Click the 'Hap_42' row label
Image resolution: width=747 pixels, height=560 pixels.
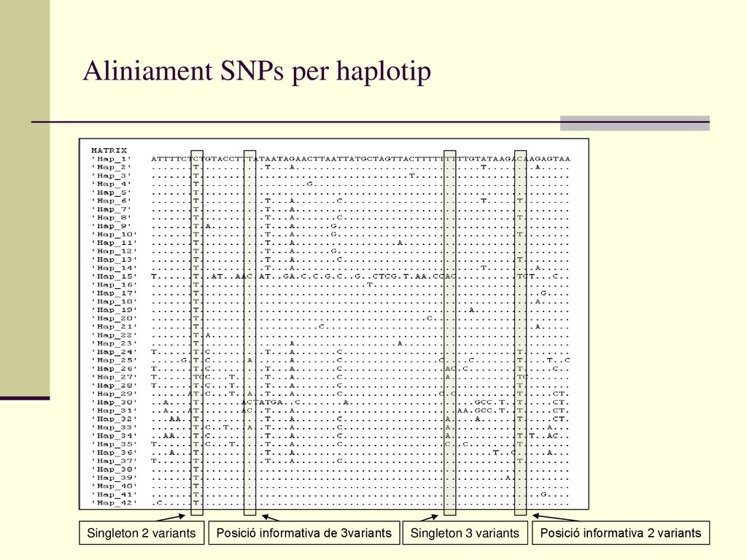pyautogui.click(x=114, y=503)
